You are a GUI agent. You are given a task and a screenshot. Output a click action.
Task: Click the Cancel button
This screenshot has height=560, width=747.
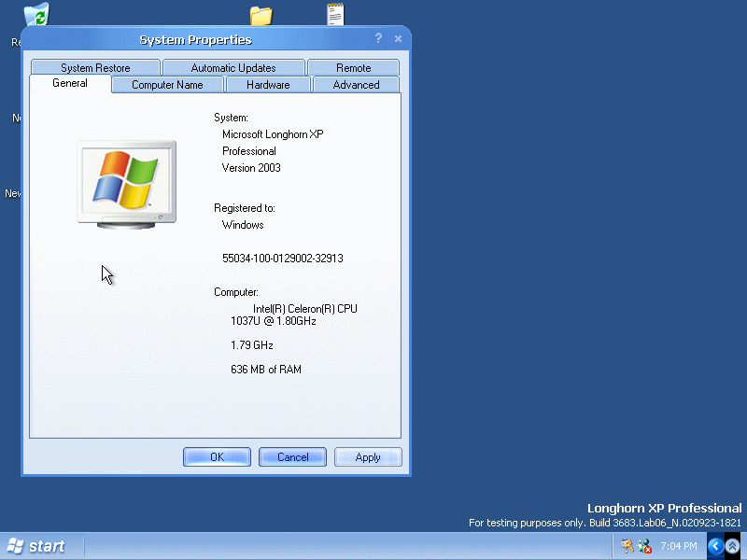click(292, 457)
